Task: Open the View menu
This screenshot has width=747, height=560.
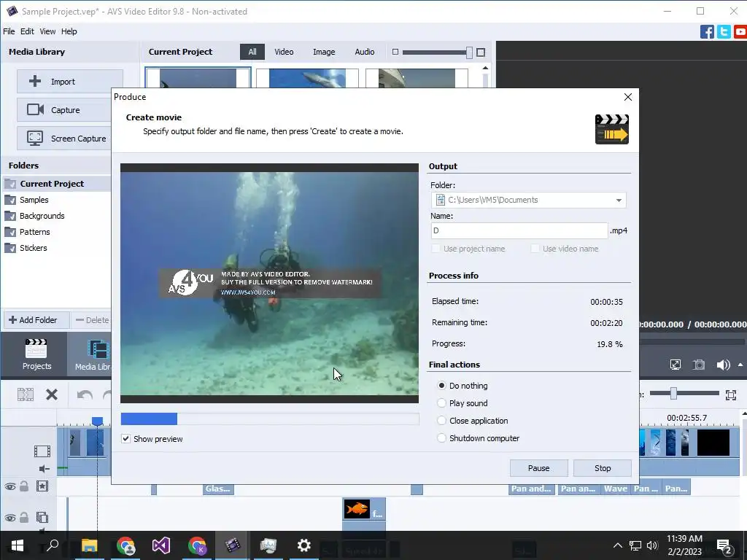Action: coord(47,31)
